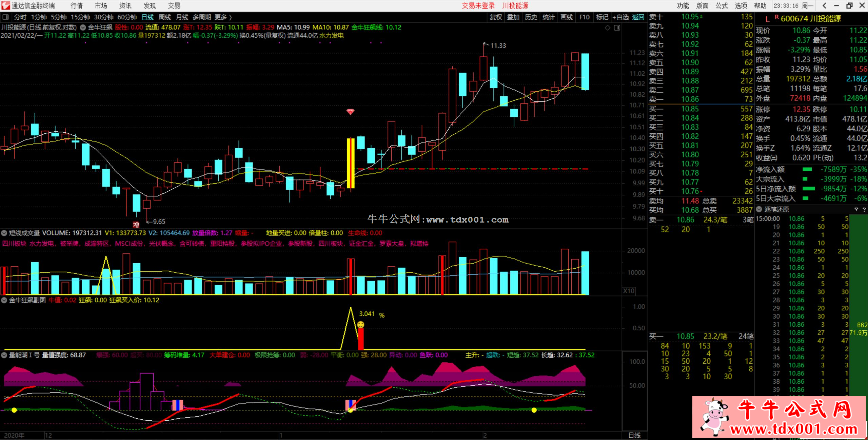This screenshot has width=868, height=440.
Task: Expand the 金牛狂飙副图 indicator dropdown
Action: tap(4, 300)
